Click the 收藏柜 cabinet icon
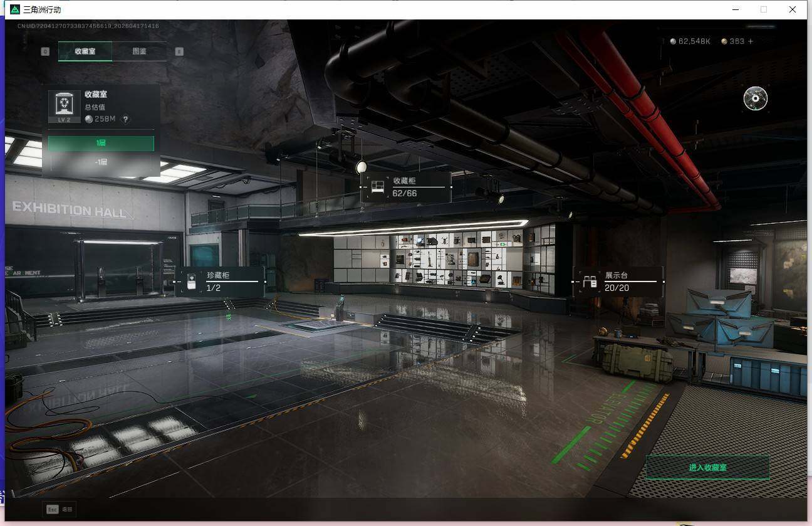The image size is (812, 526). tap(377, 187)
